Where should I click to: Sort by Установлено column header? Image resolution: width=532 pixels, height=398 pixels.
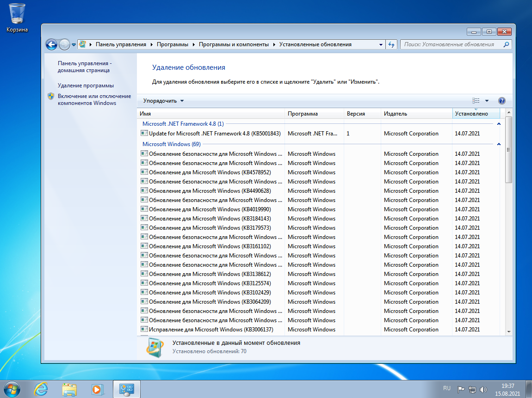pyautogui.click(x=476, y=114)
